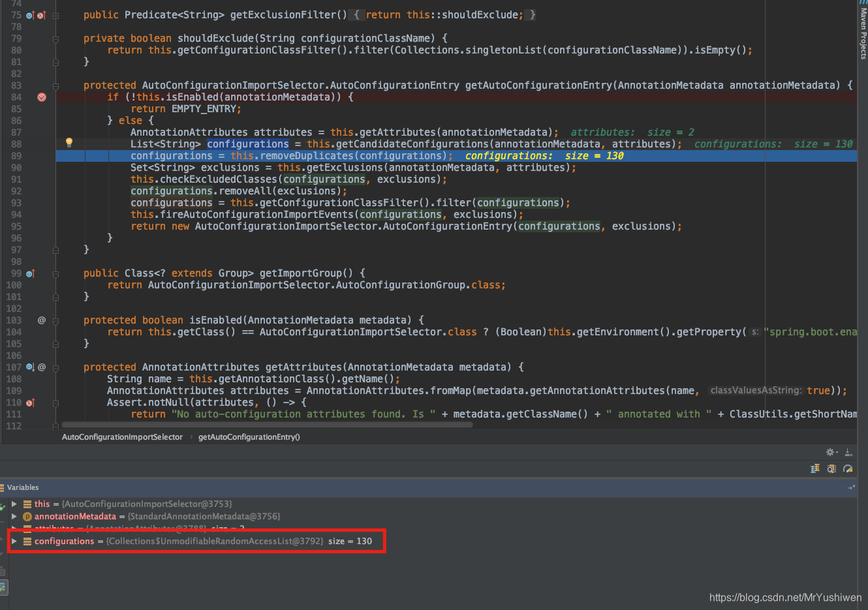
Task: Open the Maven Projects side tab
Action: [x=863, y=34]
